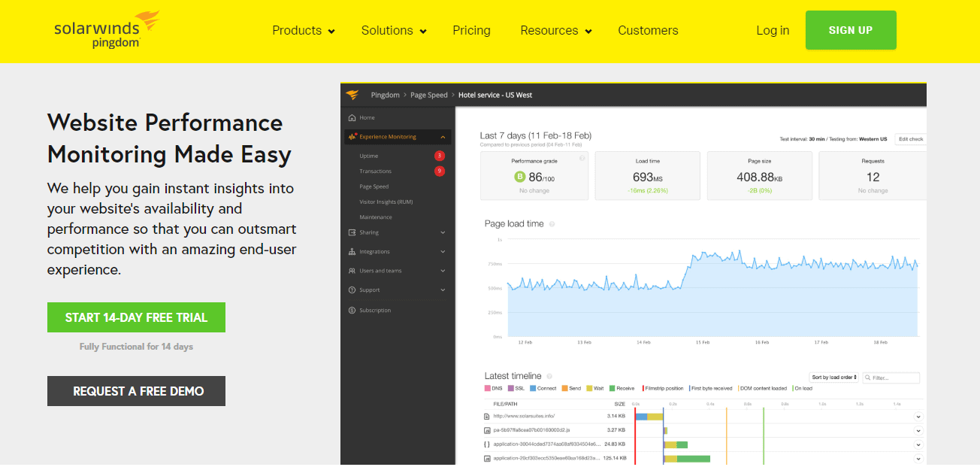980x467 pixels.
Task: Click the braces icon for application-30044 row
Action: 486,444
